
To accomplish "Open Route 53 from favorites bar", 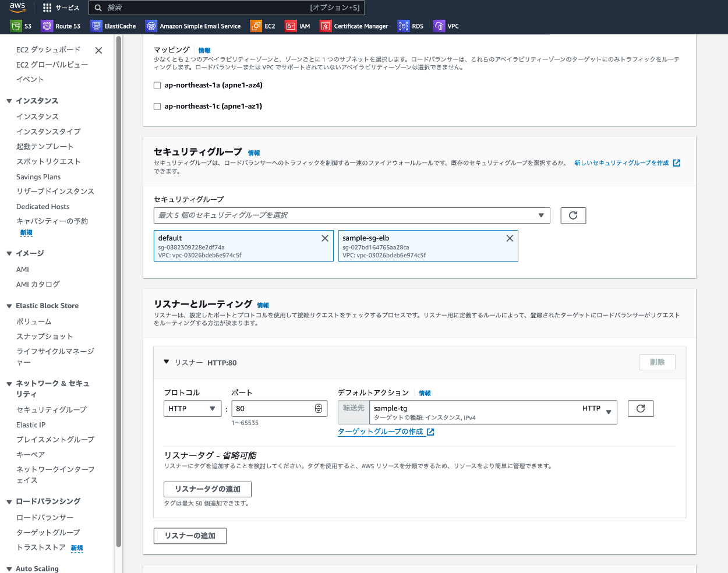I will 47,26.
